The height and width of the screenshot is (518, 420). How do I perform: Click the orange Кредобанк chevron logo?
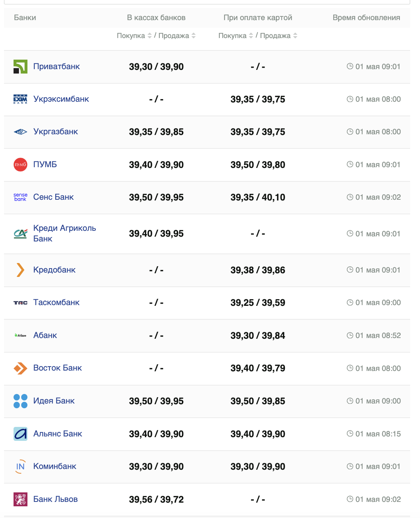click(20, 270)
